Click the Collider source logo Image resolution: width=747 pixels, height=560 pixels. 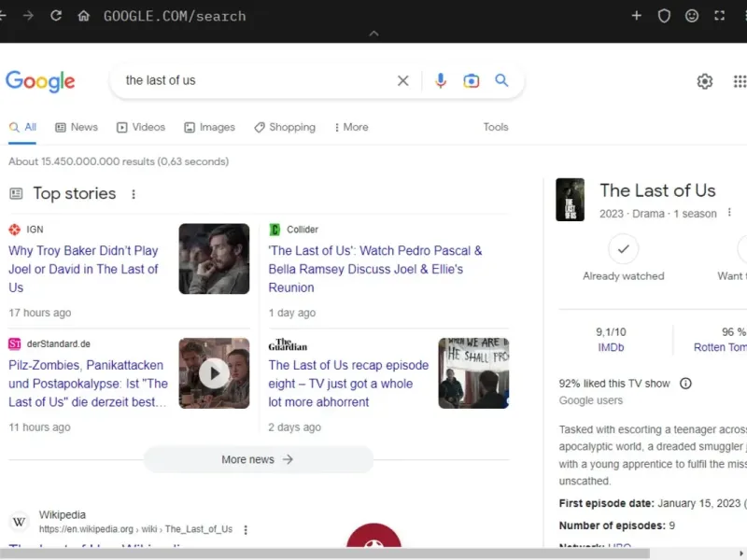coord(275,230)
